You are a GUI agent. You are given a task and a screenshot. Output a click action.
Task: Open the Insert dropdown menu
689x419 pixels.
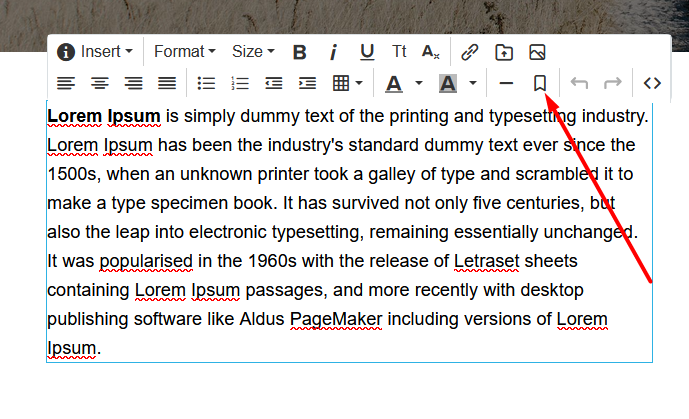(107, 52)
